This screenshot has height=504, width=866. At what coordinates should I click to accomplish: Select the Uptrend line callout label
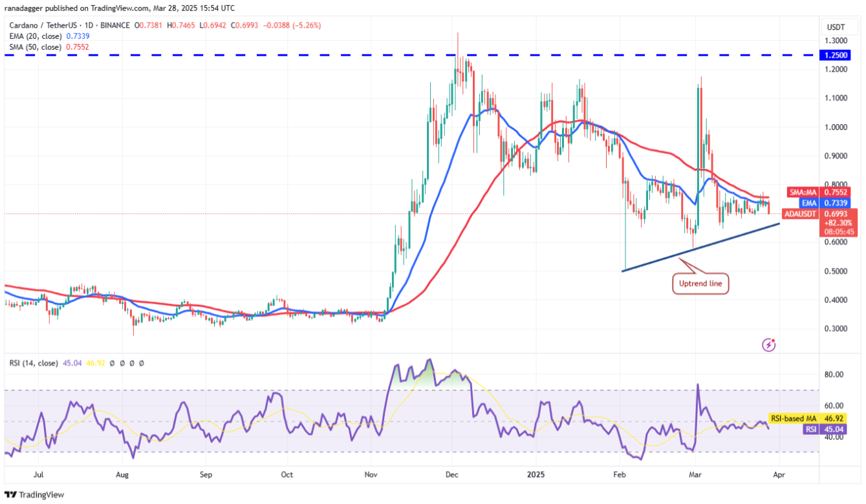coord(700,284)
